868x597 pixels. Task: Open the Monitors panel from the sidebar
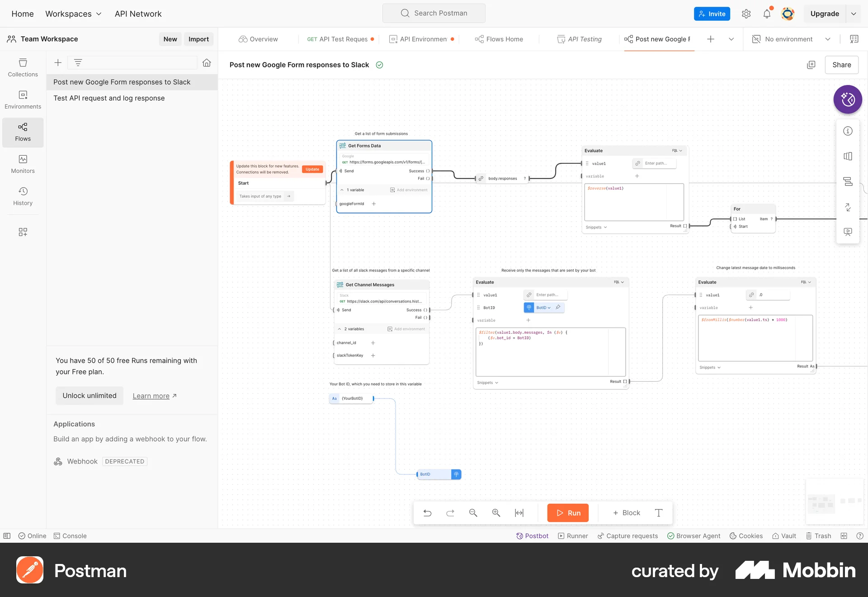pos(23,164)
